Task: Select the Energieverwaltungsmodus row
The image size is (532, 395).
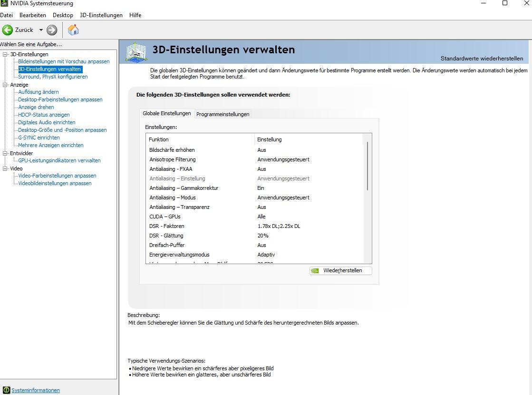Action: [254, 255]
